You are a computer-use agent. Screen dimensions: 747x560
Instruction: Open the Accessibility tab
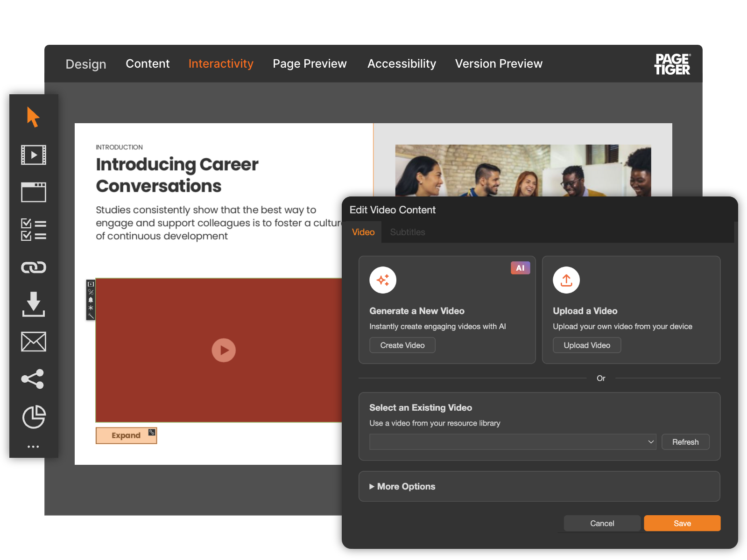click(402, 63)
